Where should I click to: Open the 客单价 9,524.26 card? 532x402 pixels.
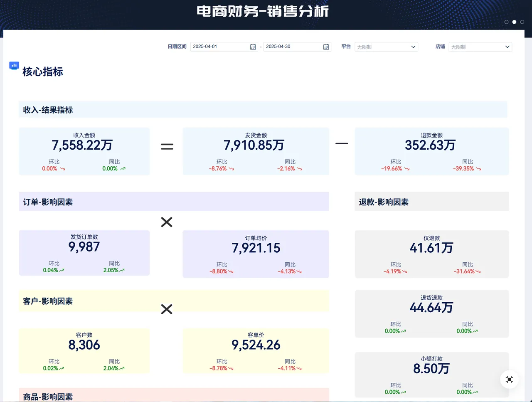point(256,351)
